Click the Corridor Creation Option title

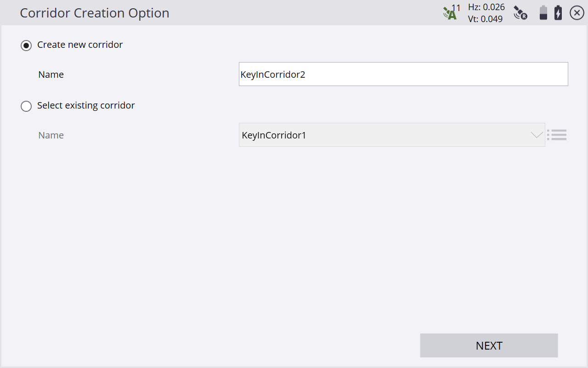(x=95, y=13)
